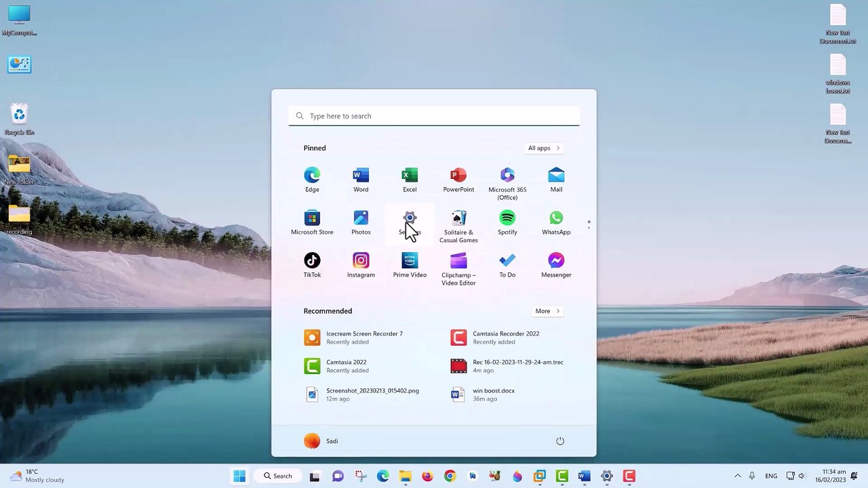Open Google Chrome from the taskbar
Viewport: 868px width, 488px height.
pyautogui.click(x=450, y=476)
